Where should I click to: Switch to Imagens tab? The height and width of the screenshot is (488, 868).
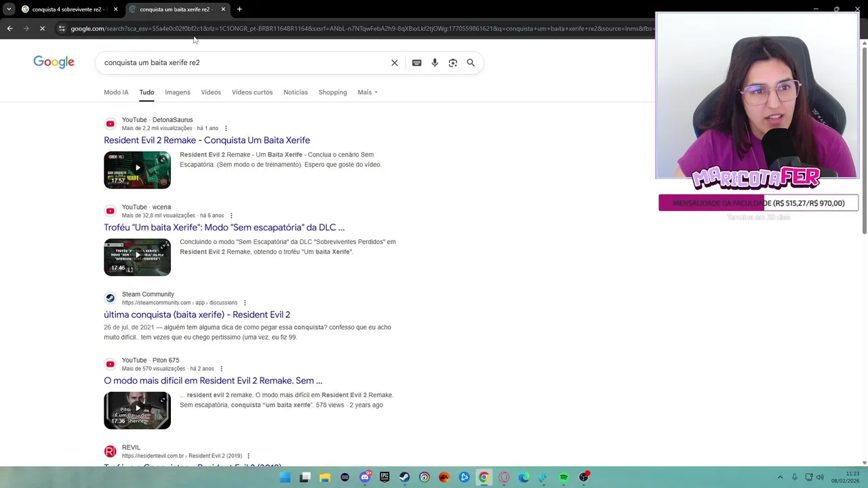click(178, 92)
